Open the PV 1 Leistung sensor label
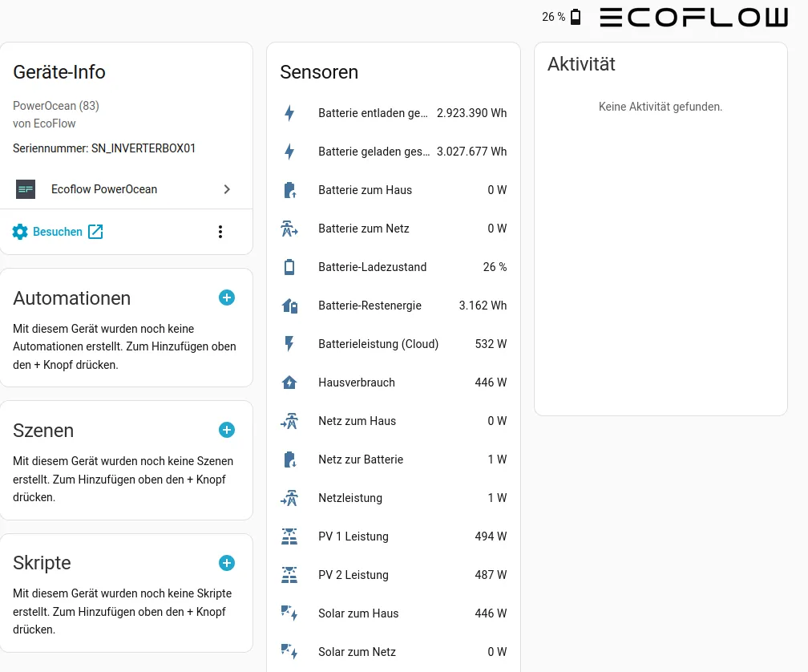 click(x=353, y=536)
